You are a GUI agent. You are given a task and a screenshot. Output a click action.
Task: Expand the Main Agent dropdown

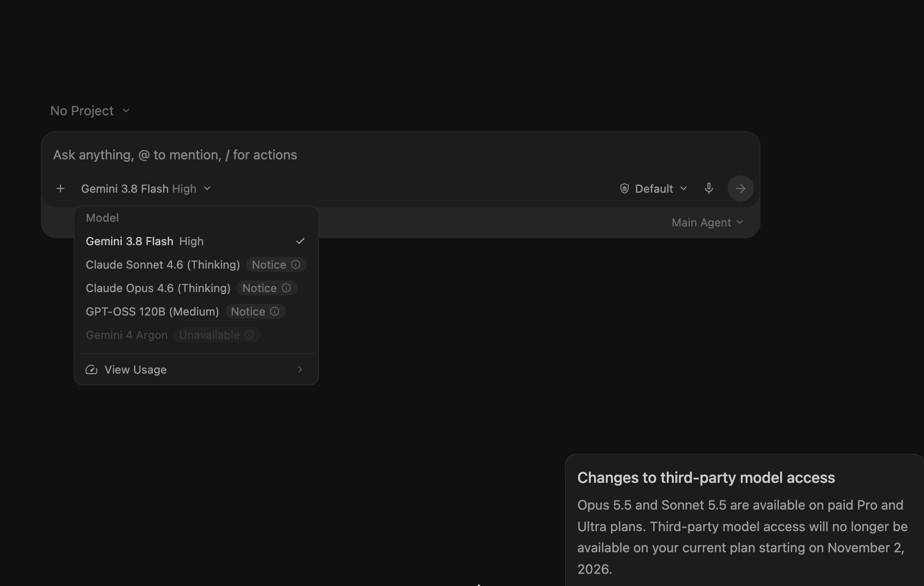[708, 222]
